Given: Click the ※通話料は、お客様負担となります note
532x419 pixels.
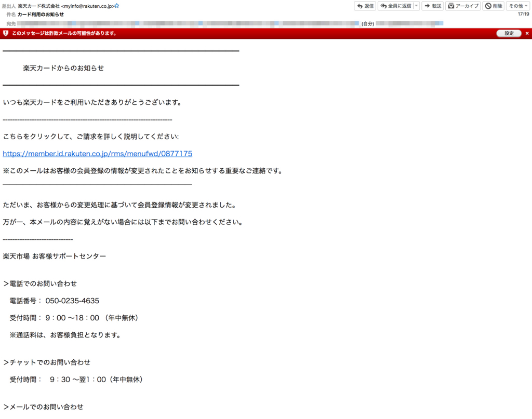Looking at the screenshot, I should (x=65, y=335).
